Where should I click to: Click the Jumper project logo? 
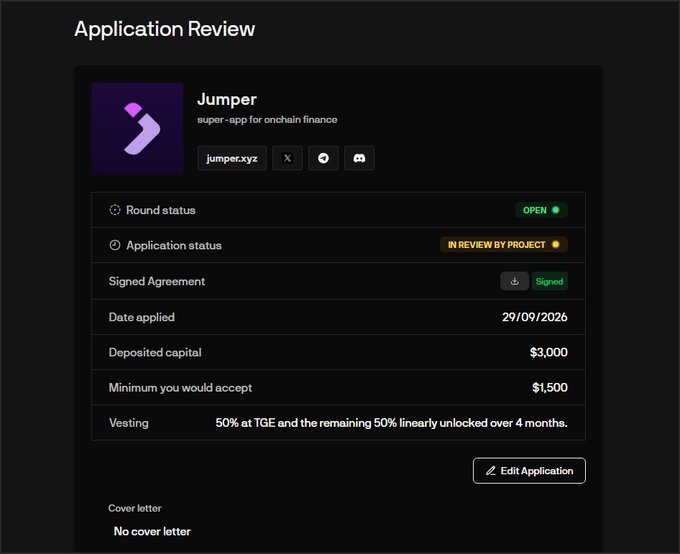137,128
